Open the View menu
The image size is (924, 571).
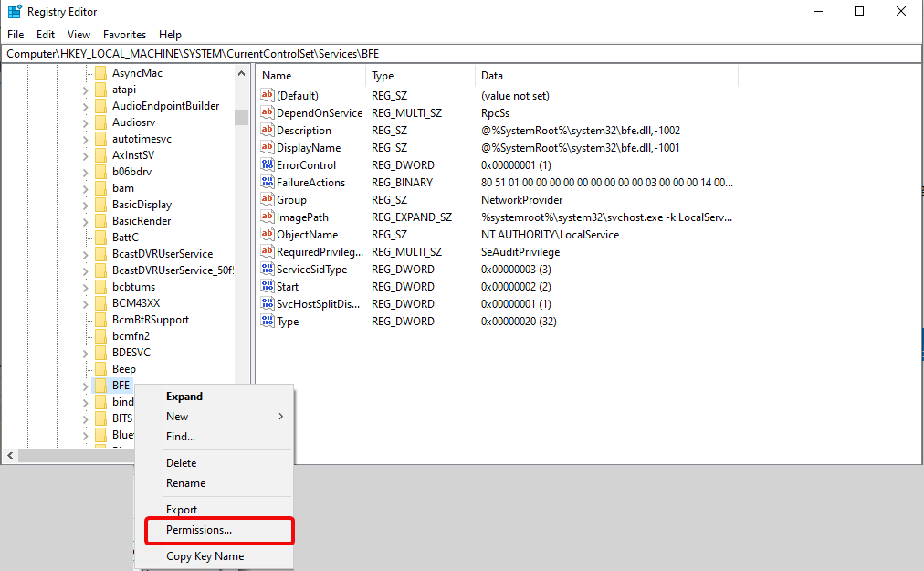tap(79, 34)
